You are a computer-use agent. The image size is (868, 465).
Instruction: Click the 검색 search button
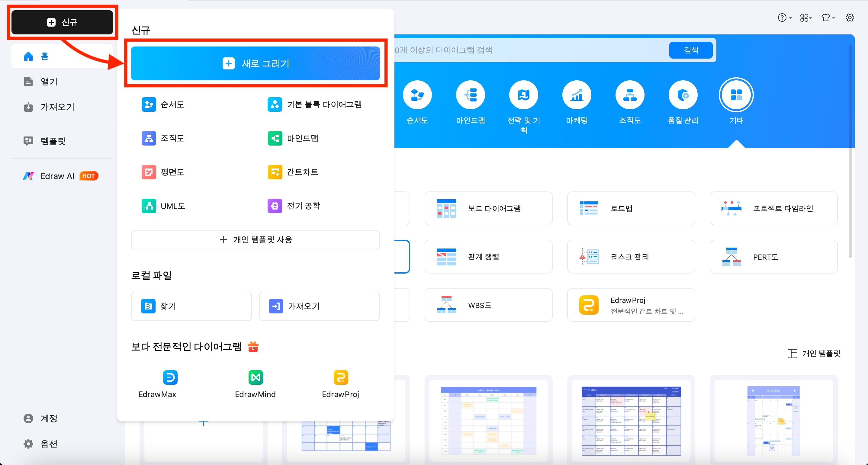pyautogui.click(x=691, y=50)
